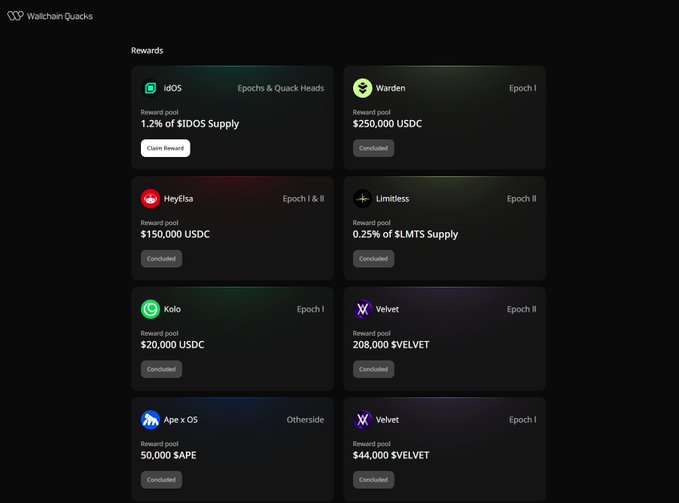Click the Velvet Epoch I logo icon
The image size is (679, 503).
[362, 419]
